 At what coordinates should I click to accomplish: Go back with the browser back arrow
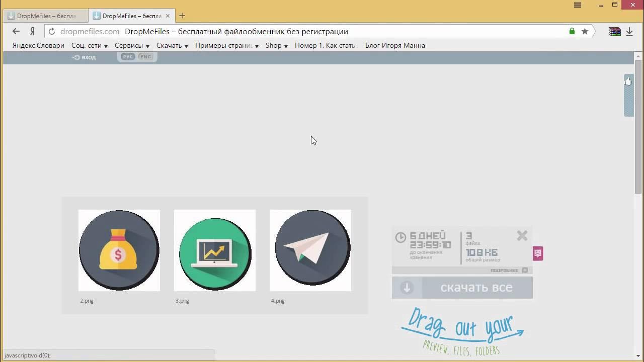(16, 31)
